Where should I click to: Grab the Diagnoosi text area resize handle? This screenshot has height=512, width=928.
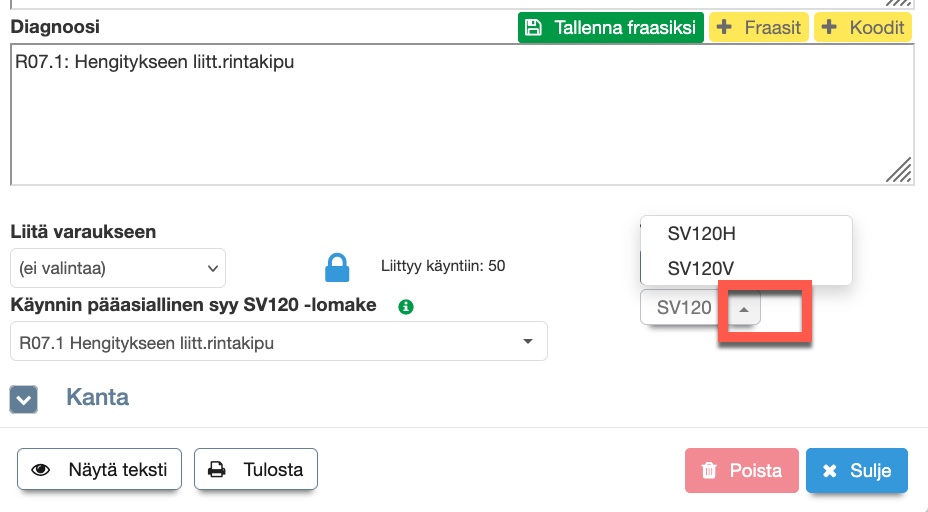click(x=899, y=171)
